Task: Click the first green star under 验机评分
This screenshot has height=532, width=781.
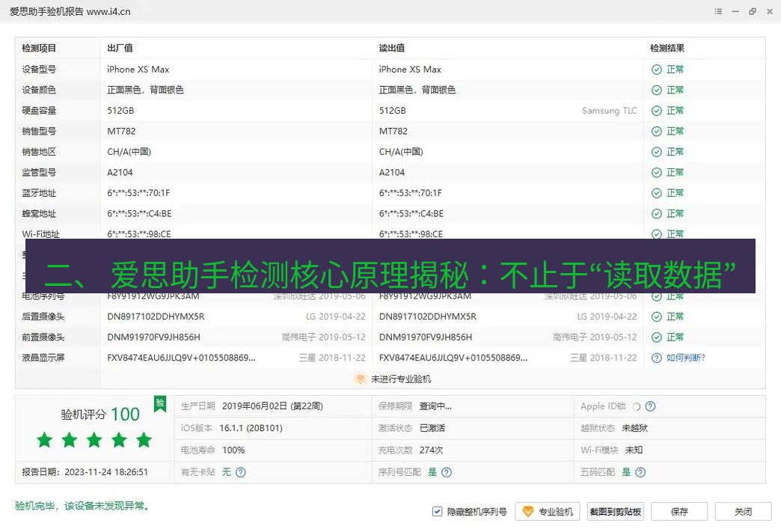Action: [x=44, y=441]
